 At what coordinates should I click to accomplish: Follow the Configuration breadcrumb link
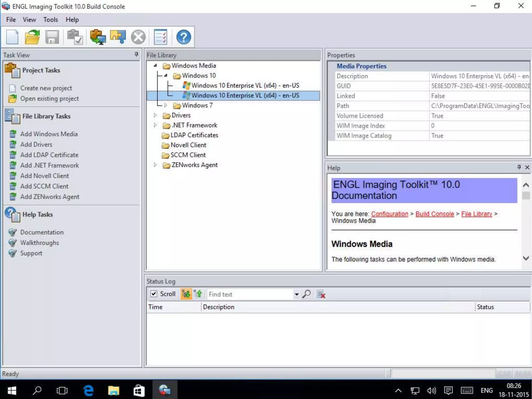390,214
